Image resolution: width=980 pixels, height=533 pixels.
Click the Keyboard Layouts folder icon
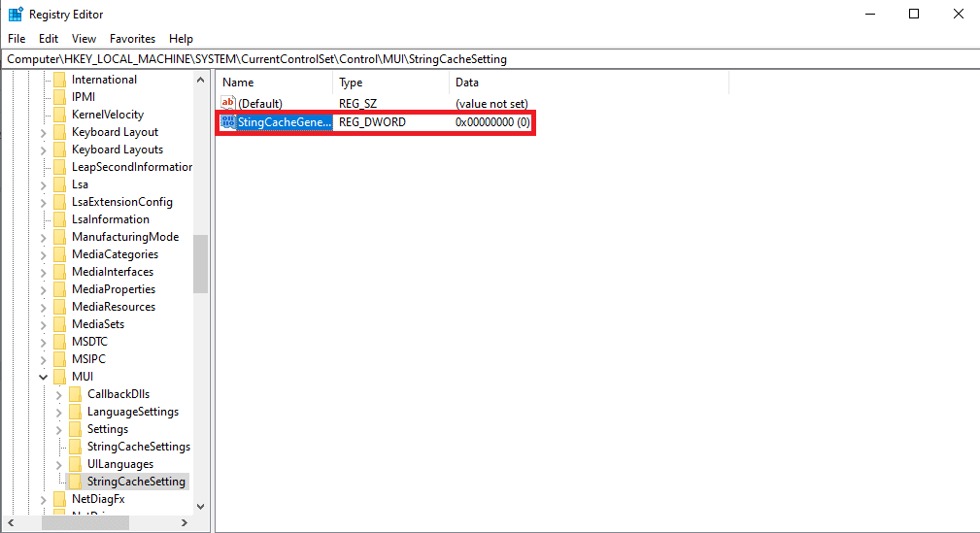(60, 150)
